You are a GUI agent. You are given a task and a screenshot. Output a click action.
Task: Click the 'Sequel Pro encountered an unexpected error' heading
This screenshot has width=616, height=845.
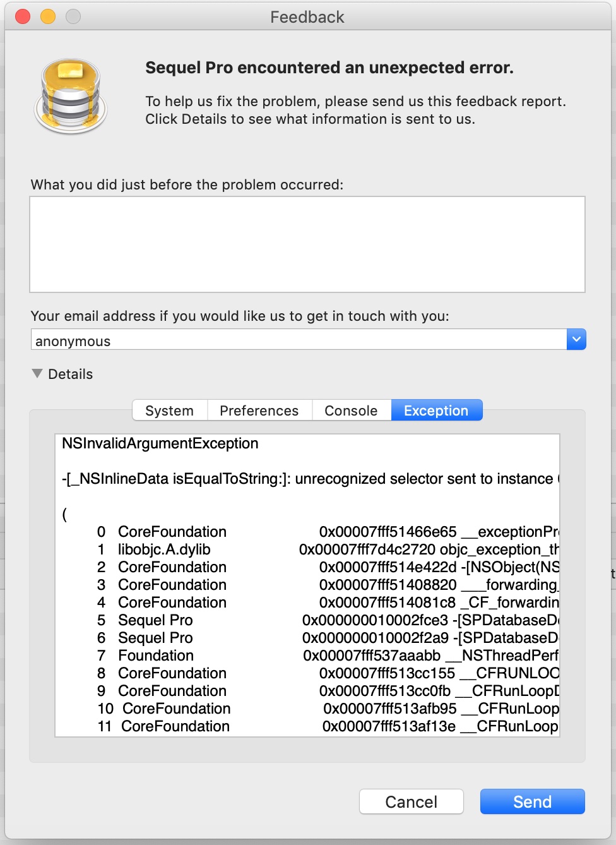point(329,68)
